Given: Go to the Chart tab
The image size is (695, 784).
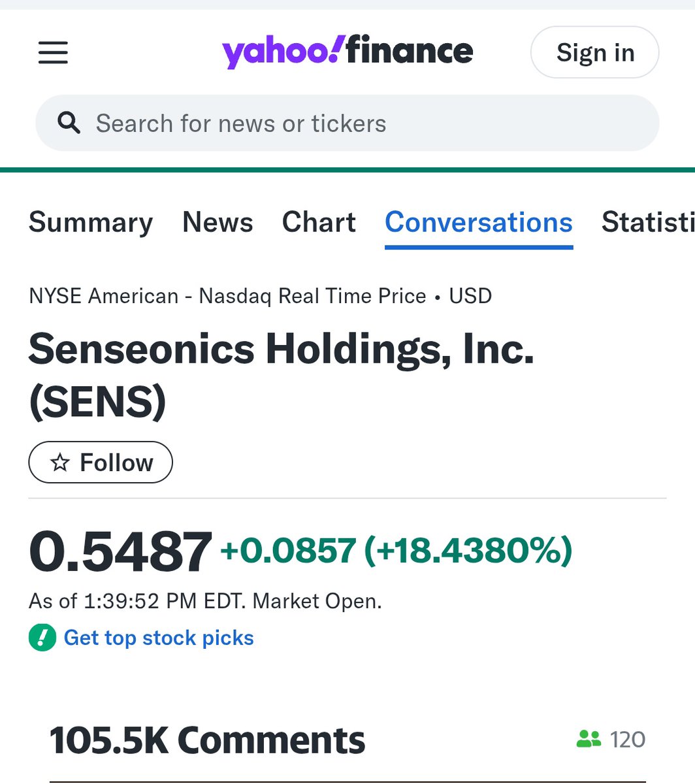Looking at the screenshot, I should [x=319, y=223].
